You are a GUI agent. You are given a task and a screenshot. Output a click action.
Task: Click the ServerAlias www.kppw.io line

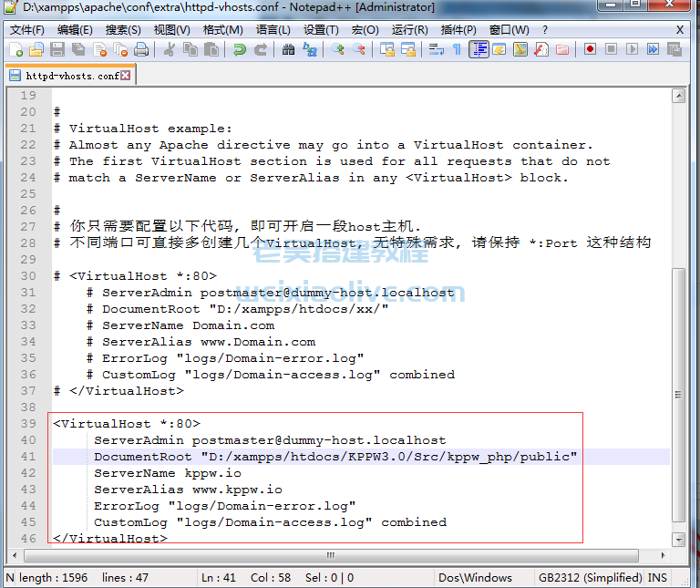click(188, 490)
